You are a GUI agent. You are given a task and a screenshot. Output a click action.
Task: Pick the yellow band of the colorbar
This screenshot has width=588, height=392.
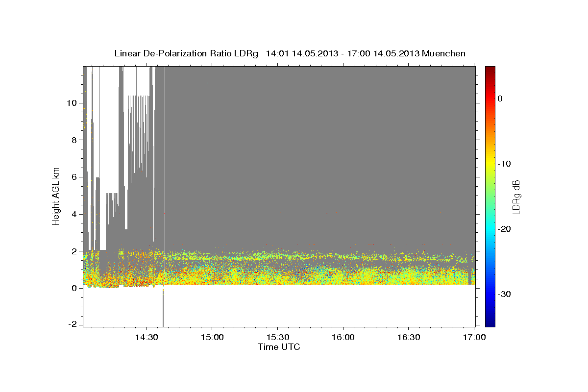(x=490, y=162)
